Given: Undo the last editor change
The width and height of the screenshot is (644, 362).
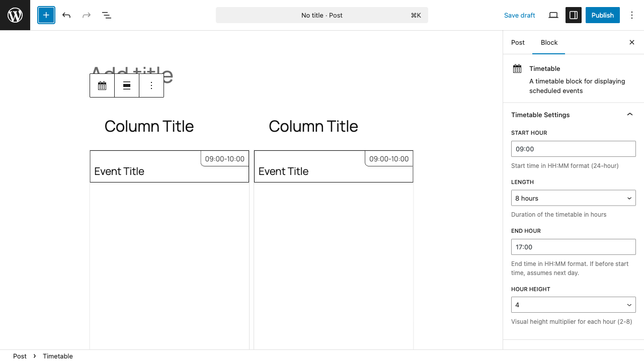Looking at the screenshot, I should [66, 15].
